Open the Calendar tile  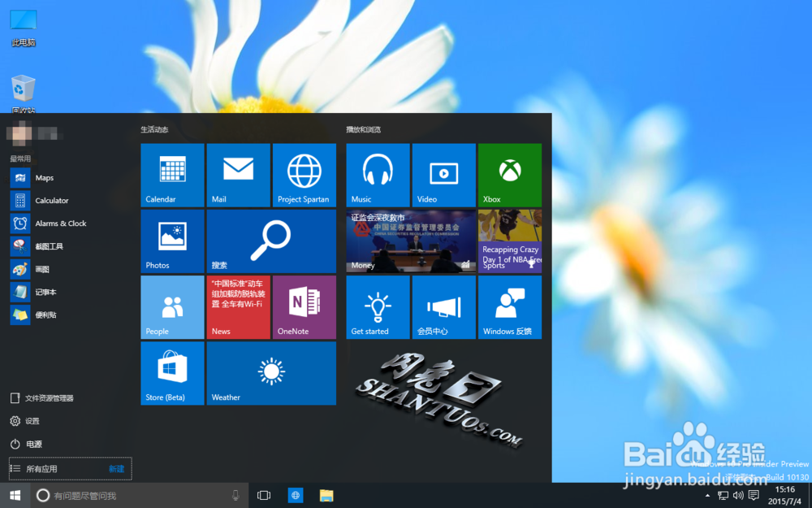coord(172,176)
